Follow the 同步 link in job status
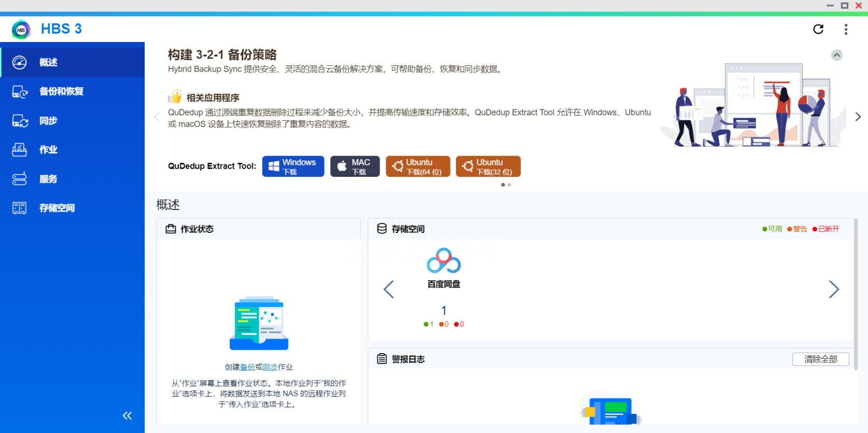Viewport: 868px width, 433px height. (x=270, y=367)
